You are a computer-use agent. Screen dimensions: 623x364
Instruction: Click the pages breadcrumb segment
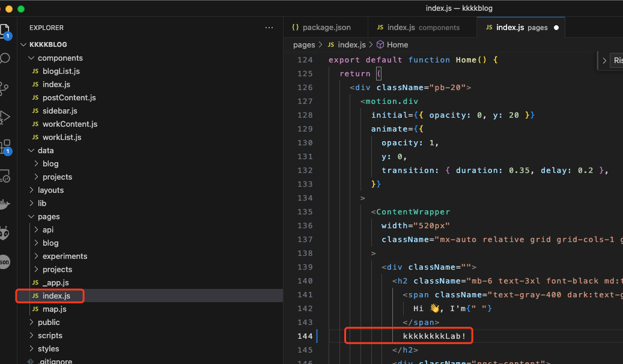tap(304, 45)
